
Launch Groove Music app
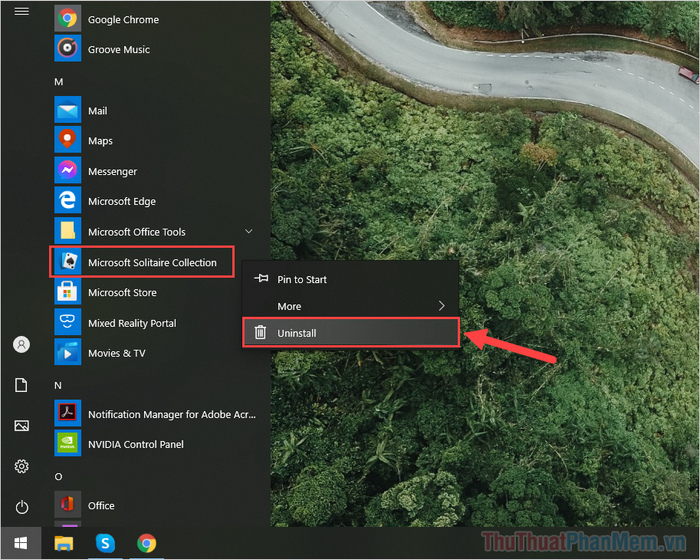click(x=154, y=49)
